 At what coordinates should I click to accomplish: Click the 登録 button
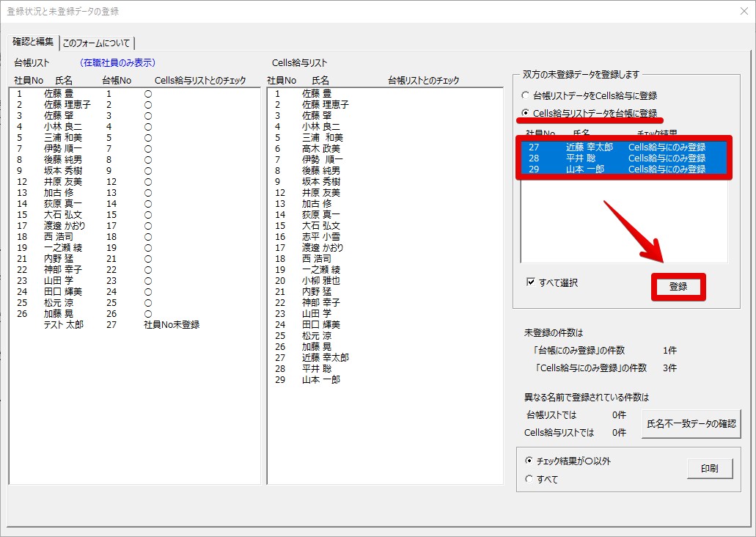(678, 287)
